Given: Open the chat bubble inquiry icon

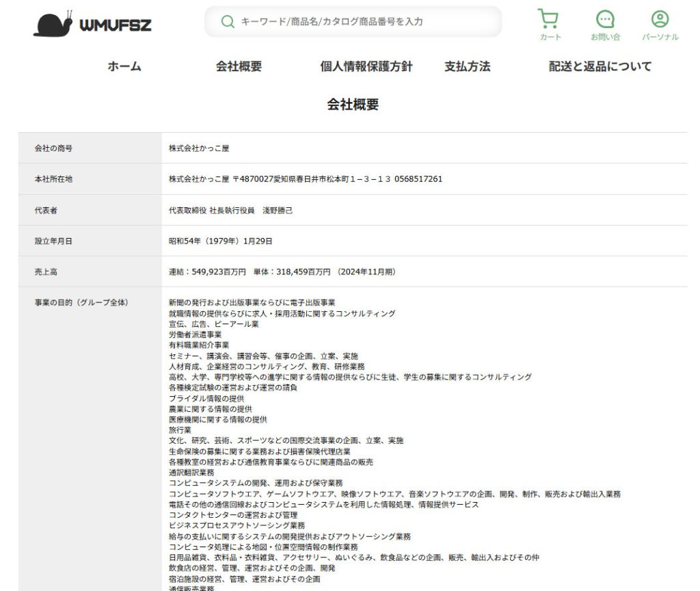Looking at the screenshot, I should pyautogui.click(x=605, y=18).
